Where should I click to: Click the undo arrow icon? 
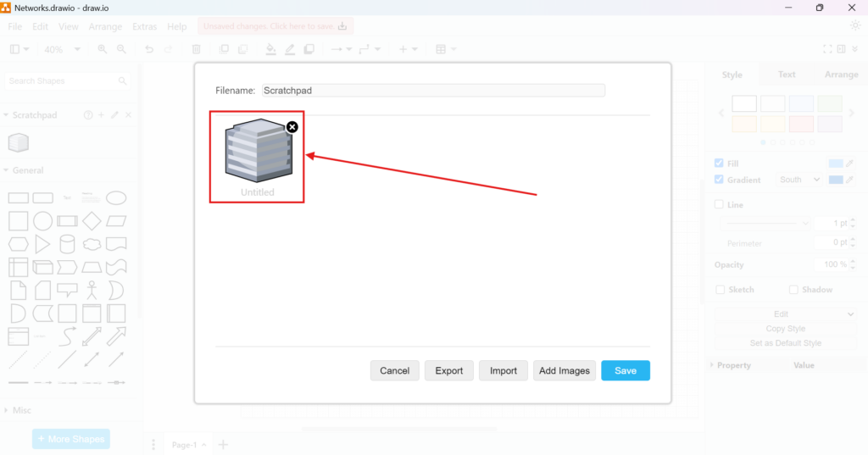click(149, 50)
